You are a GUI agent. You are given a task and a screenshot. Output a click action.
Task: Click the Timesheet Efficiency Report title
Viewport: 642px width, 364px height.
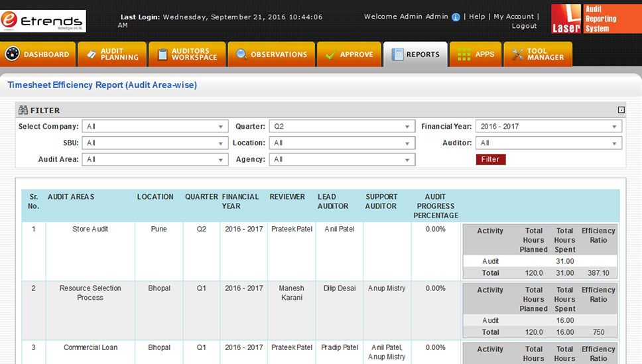point(102,85)
